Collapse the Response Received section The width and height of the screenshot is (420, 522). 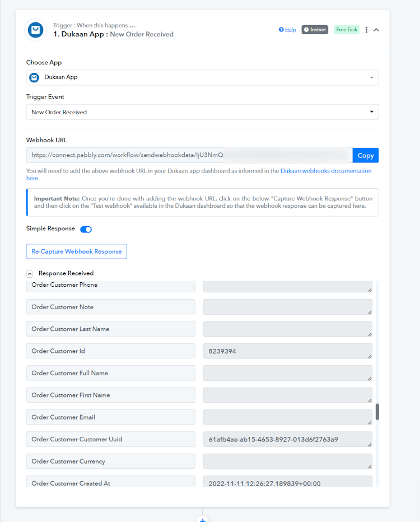[x=30, y=274]
